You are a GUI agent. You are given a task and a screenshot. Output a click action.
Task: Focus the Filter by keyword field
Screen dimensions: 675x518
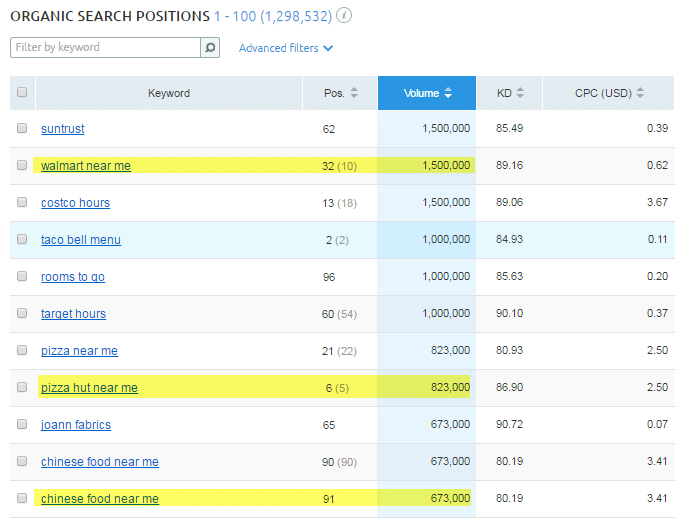pyautogui.click(x=105, y=47)
